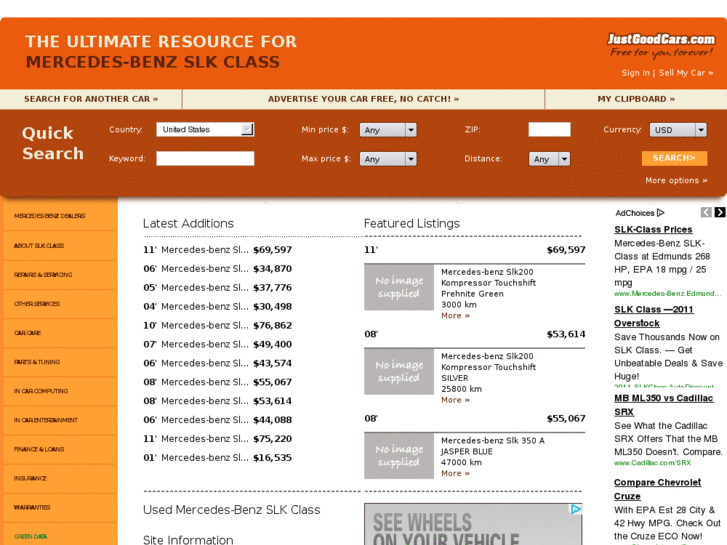Open the $75,220 listing row

pyautogui.click(x=217, y=439)
